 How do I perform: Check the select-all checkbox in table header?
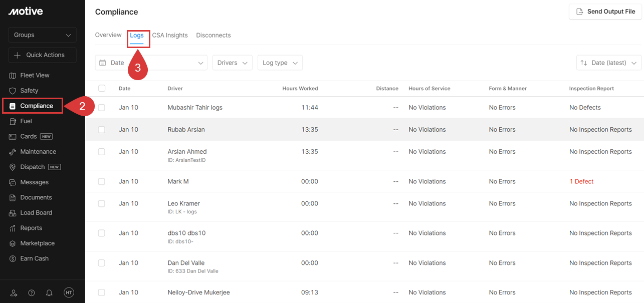point(102,88)
